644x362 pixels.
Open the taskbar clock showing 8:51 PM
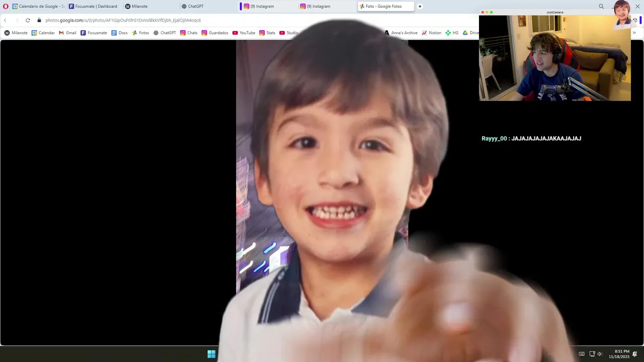pos(619,354)
